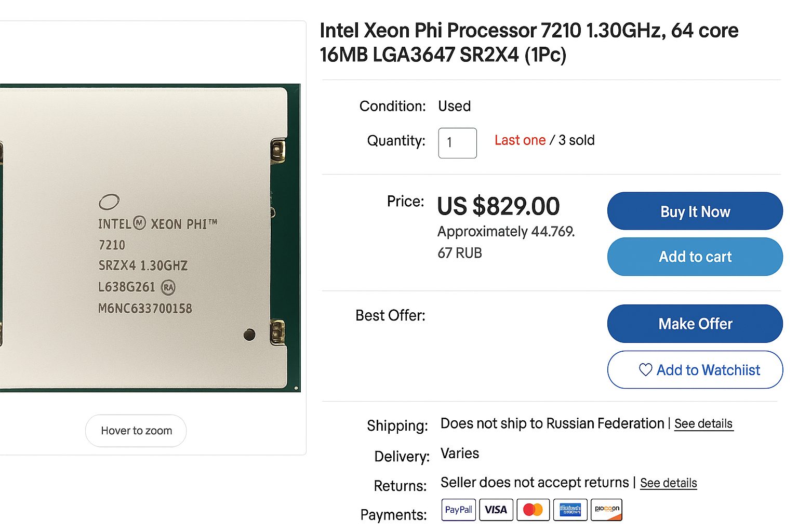This screenshot has height=532, width=798.
Task: Click the Approximately RUB conversion text
Action: click(x=506, y=242)
